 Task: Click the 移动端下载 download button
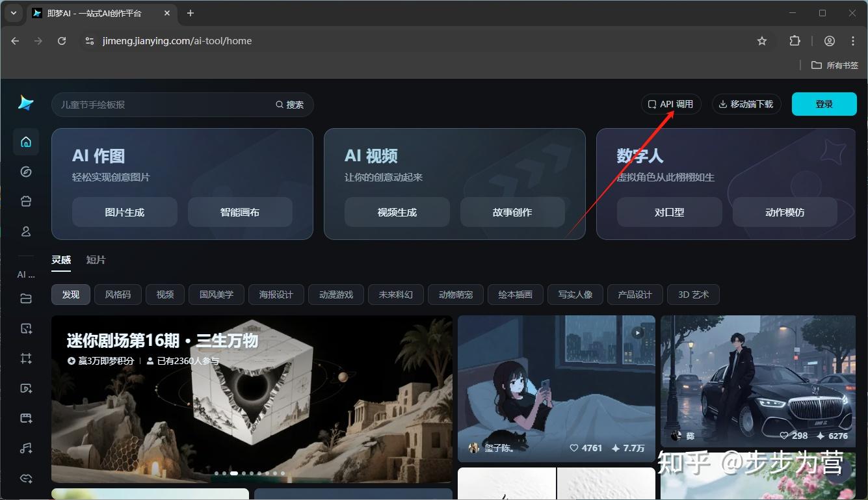[x=746, y=104]
